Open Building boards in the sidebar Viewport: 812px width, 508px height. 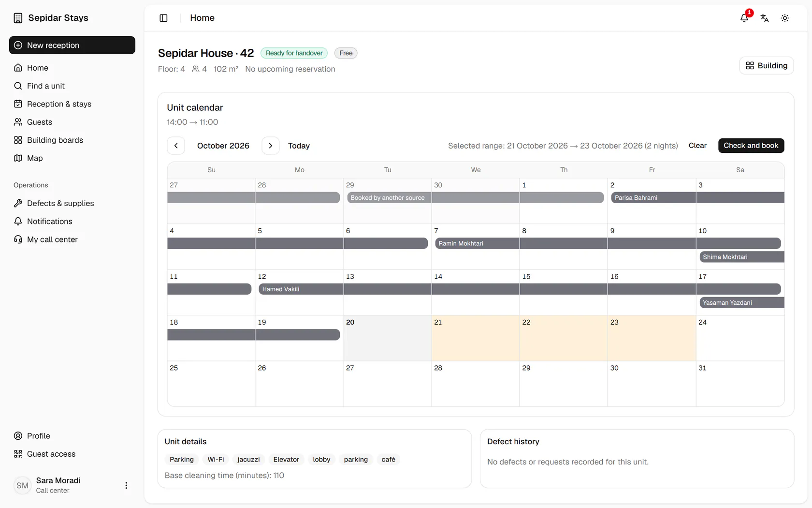coord(72,140)
